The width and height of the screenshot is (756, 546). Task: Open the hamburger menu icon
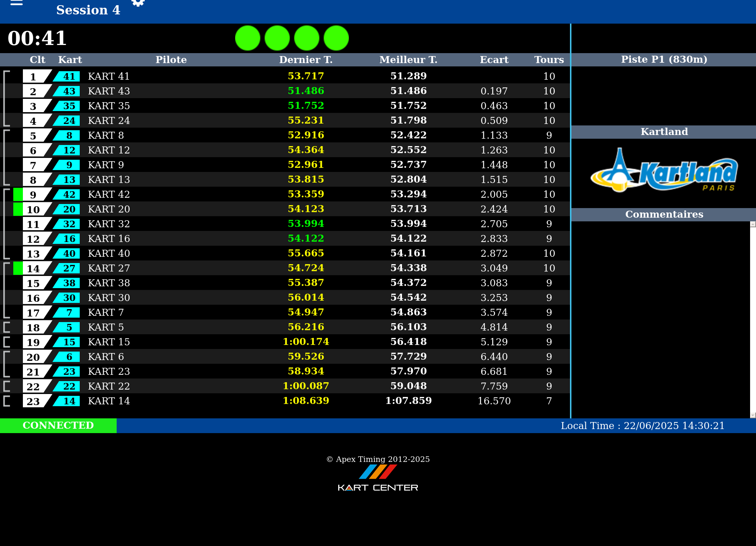click(16, 3)
